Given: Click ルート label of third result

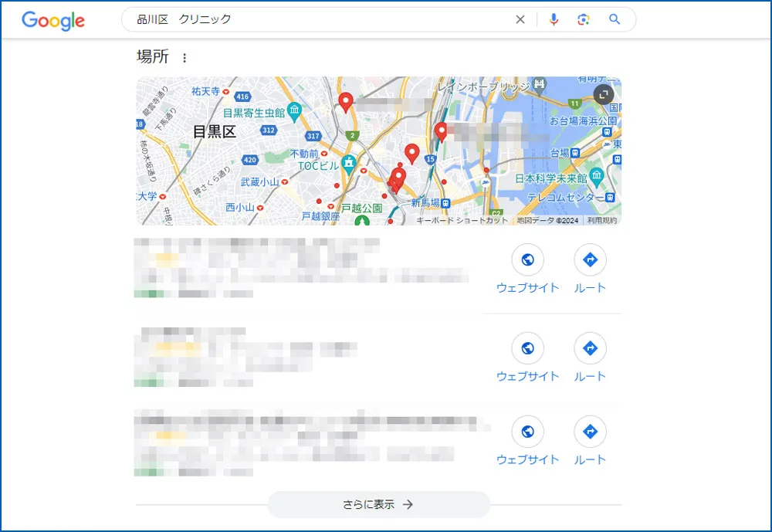Looking at the screenshot, I should click(x=590, y=459).
